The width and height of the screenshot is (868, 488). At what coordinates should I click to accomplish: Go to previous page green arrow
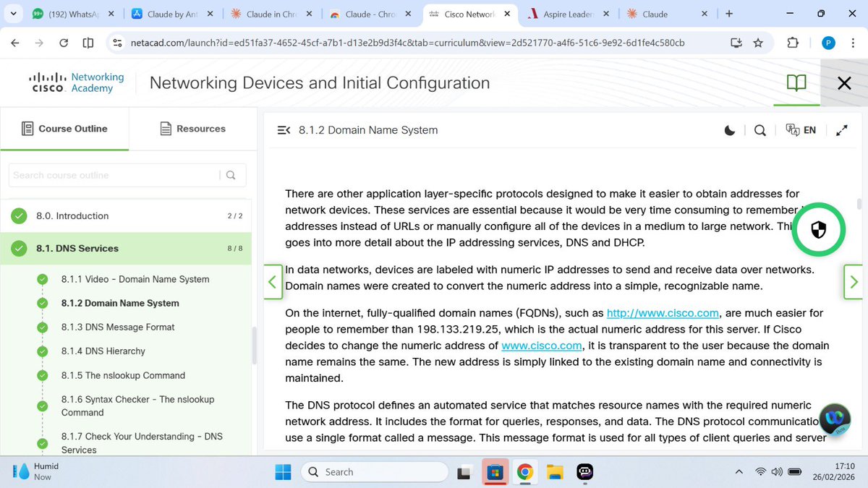click(273, 281)
